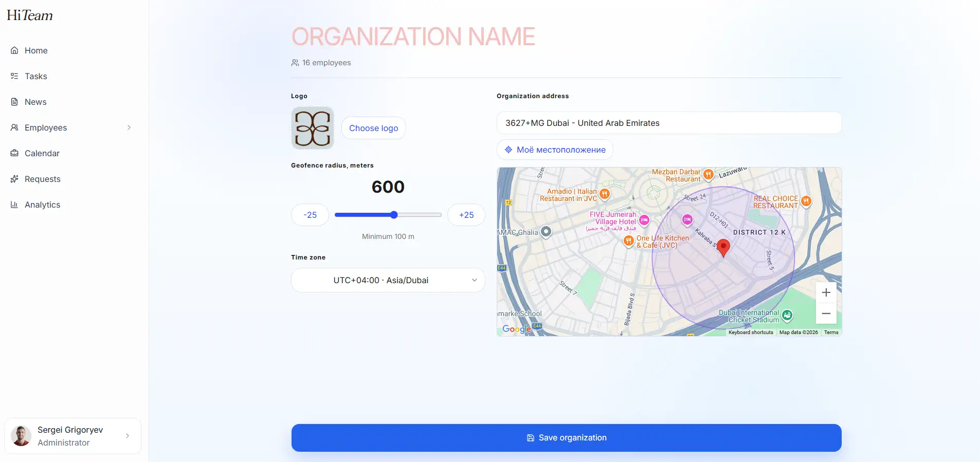Click the Organization address input field
The height and width of the screenshot is (462, 980).
tap(669, 123)
